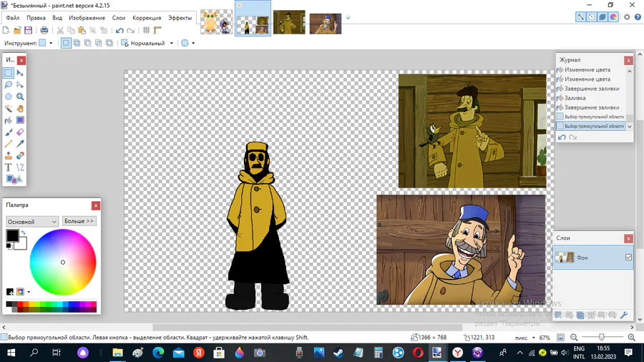Open the Правка menu
This screenshot has height=362, width=644.
36,18
